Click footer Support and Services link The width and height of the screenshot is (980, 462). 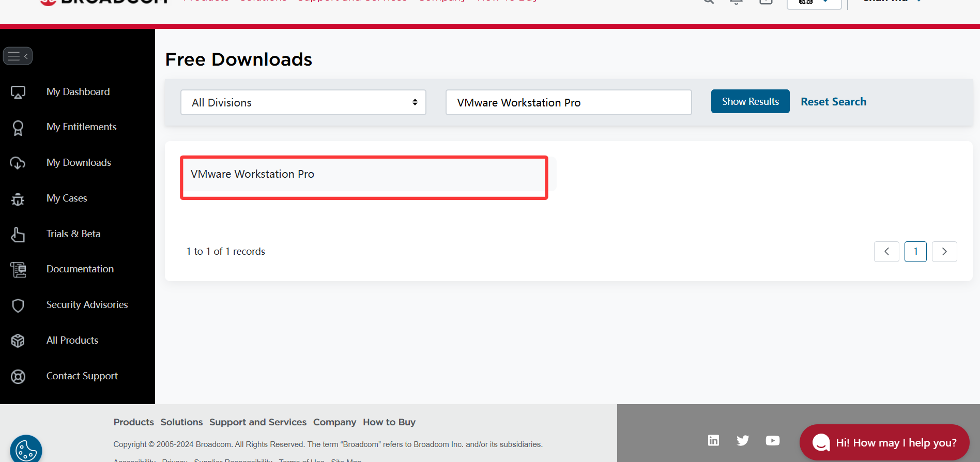(x=258, y=422)
